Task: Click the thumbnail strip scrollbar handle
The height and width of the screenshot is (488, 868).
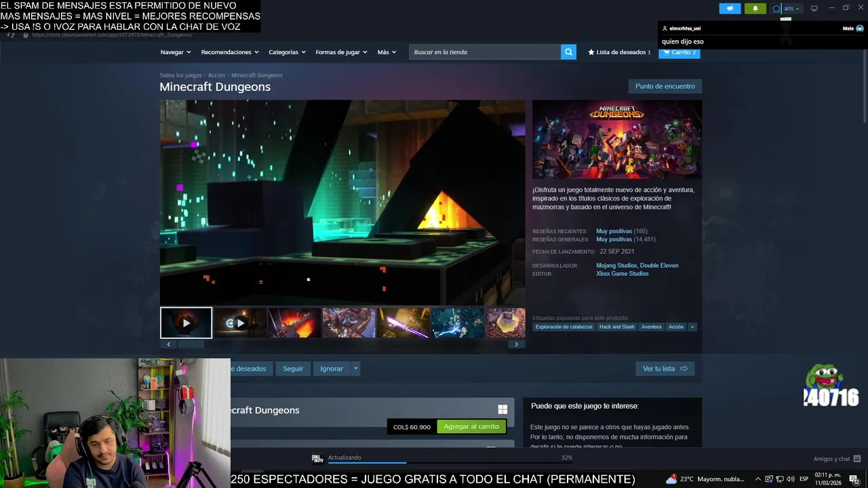Action: (191, 344)
